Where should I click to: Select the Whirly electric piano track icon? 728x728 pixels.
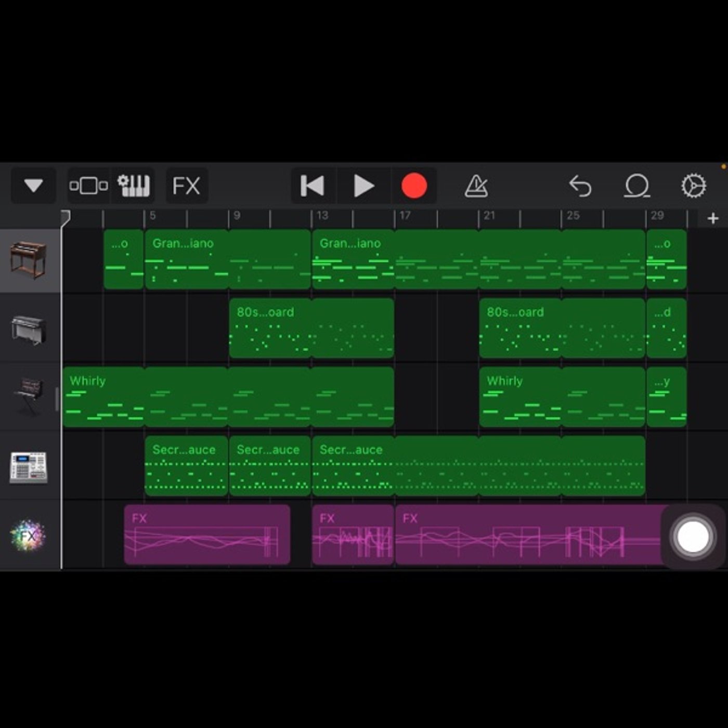29,396
